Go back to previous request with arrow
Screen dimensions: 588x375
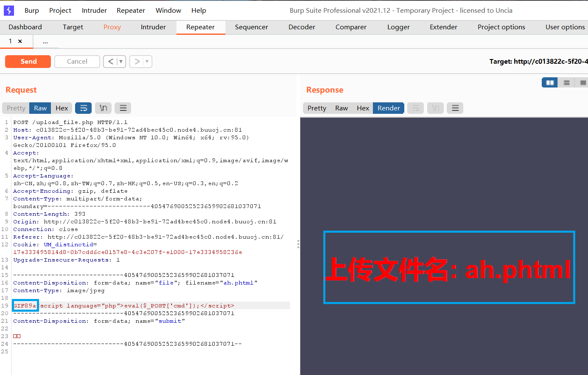pos(111,62)
